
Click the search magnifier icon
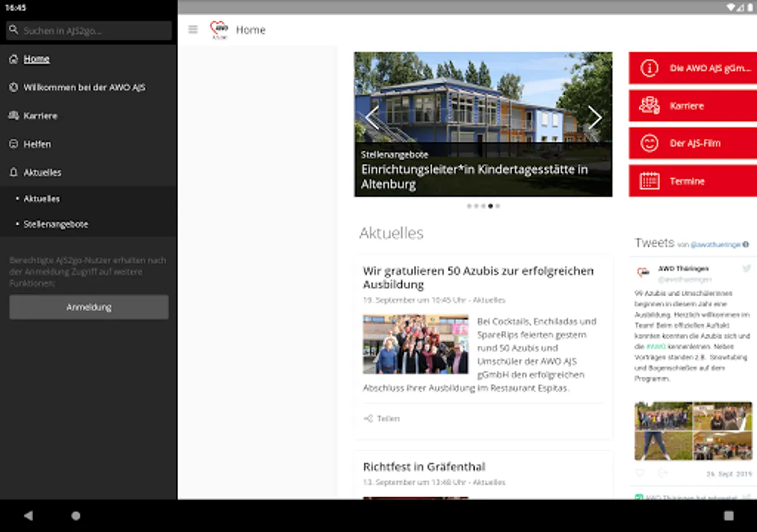click(14, 30)
